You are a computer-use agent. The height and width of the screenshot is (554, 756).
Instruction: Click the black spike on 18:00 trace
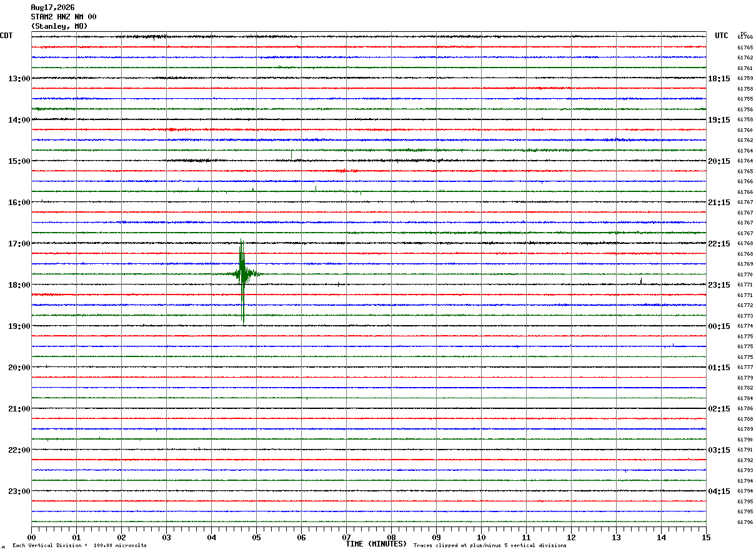[641, 281]
